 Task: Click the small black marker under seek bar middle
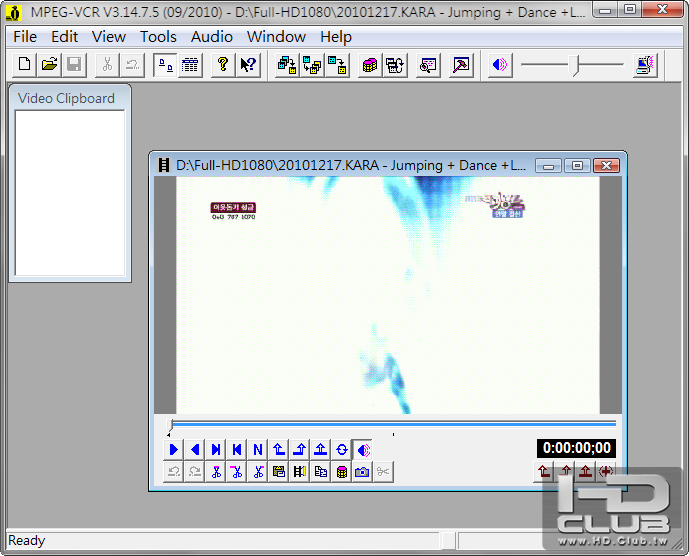[393, 434]
